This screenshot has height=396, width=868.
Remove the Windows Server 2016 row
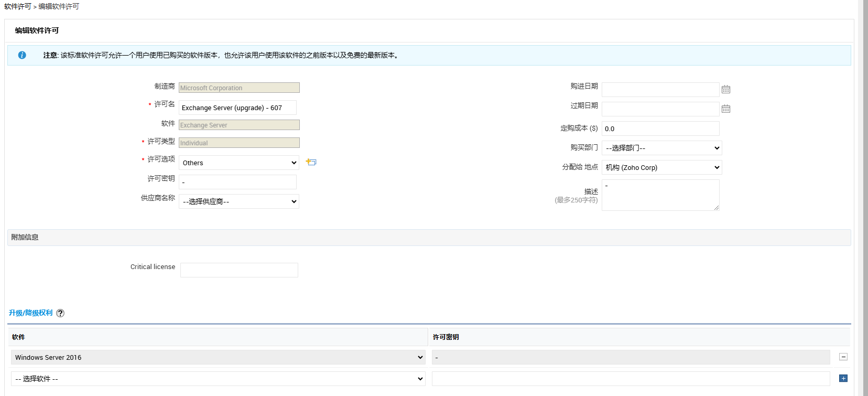pos(843,357)
